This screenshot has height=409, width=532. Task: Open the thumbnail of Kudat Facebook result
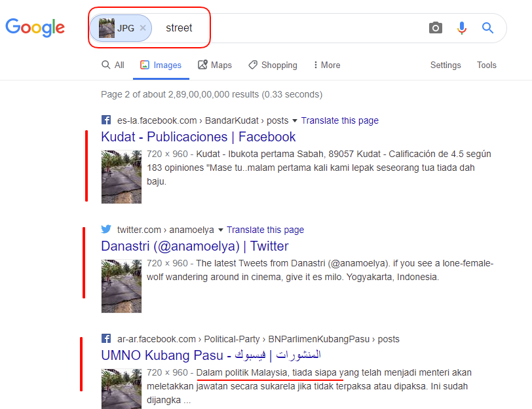click(121, 177)
